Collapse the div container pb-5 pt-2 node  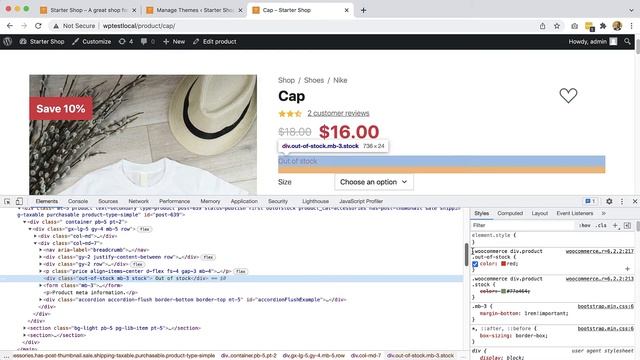click(x=25, y=222)
